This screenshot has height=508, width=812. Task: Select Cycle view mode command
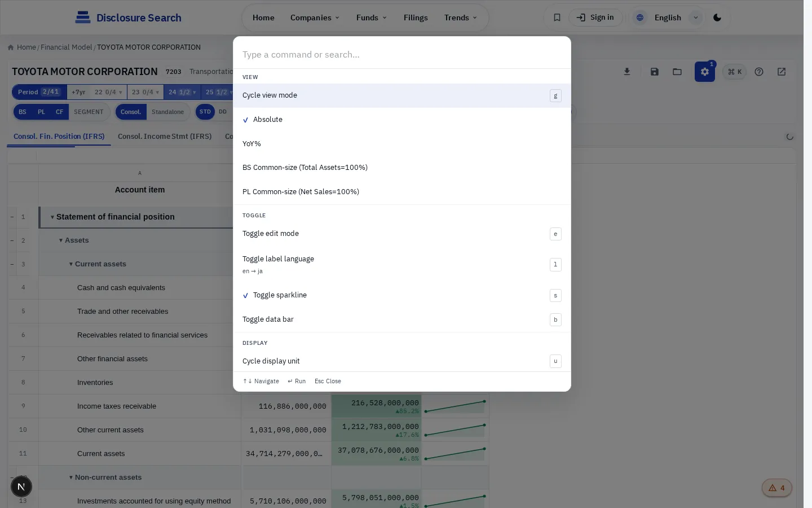(x=402, y=95)
